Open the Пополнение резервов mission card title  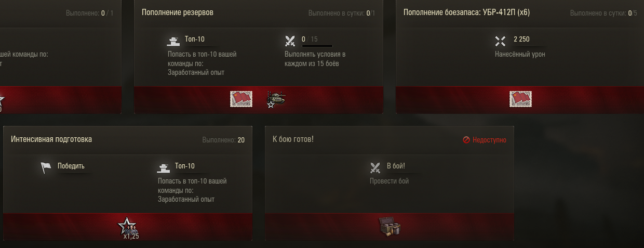click(178, 12)
